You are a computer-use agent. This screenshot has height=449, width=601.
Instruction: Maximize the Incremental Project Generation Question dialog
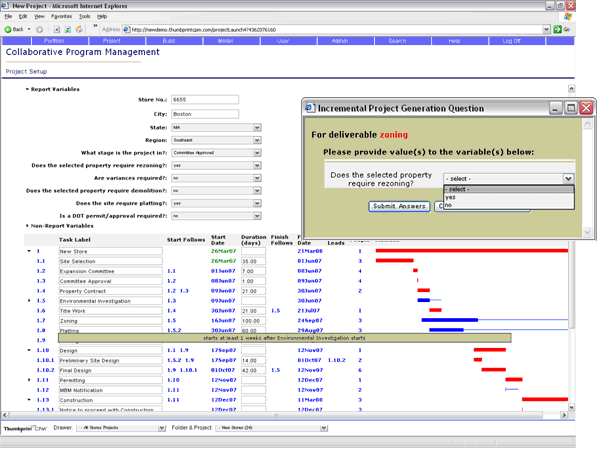coord(571,108)
